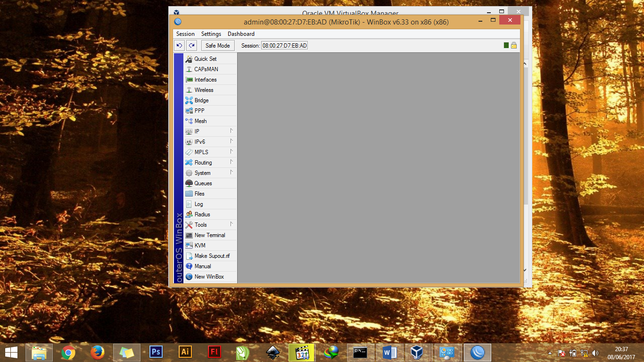
Task: Open the Manual help entry
Action: tap(210, 266)
